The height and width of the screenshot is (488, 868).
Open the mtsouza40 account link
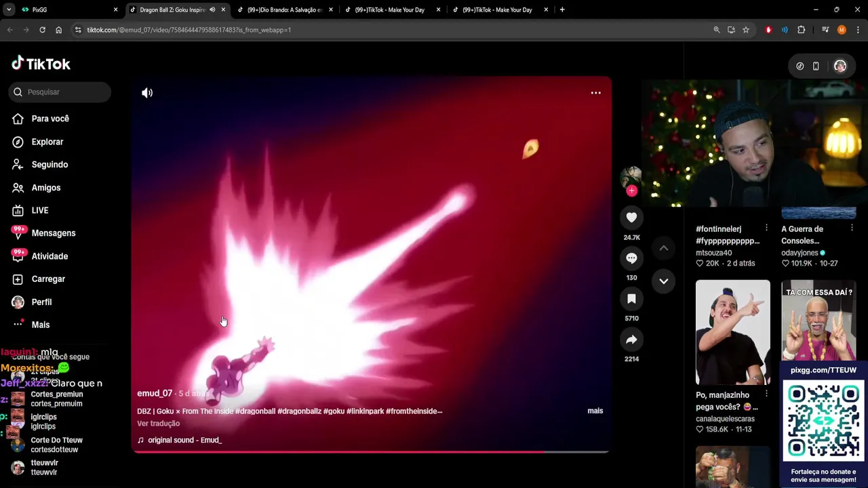point(713,253)
